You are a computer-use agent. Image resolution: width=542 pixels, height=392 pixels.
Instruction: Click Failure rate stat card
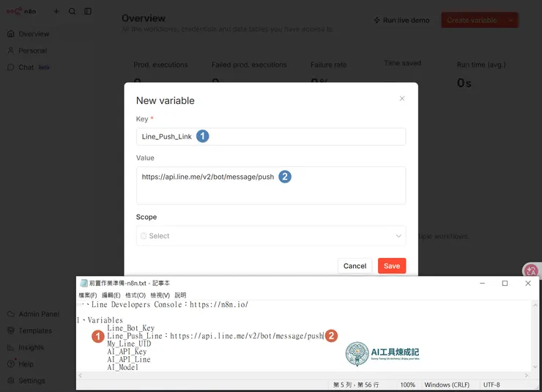click(328, 71)
